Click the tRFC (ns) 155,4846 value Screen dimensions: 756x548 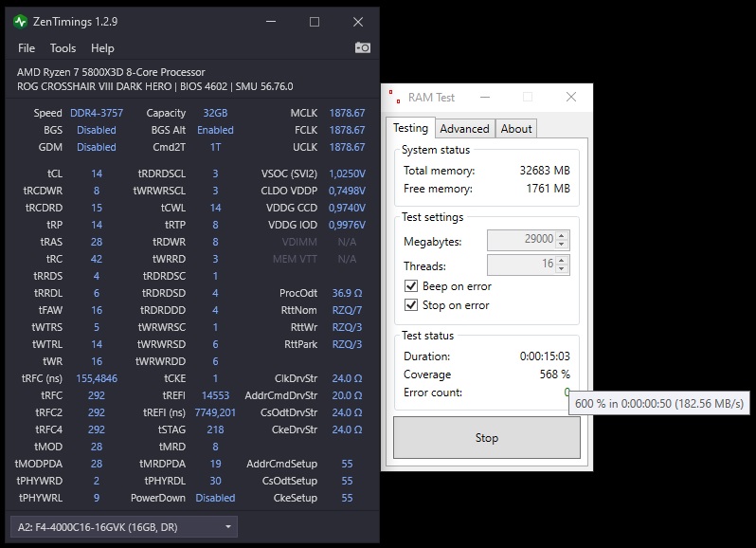point(97,378)
